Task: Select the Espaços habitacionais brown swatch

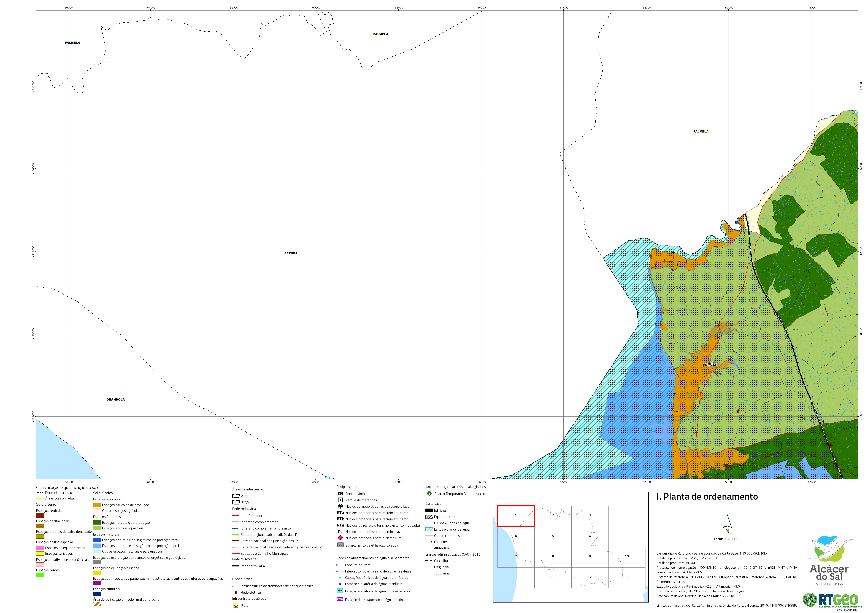Action: tap(40, 526)
